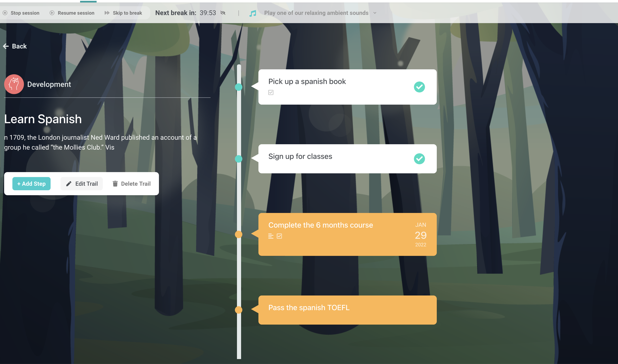
Task: Skip to break
Action: point(123,13)
